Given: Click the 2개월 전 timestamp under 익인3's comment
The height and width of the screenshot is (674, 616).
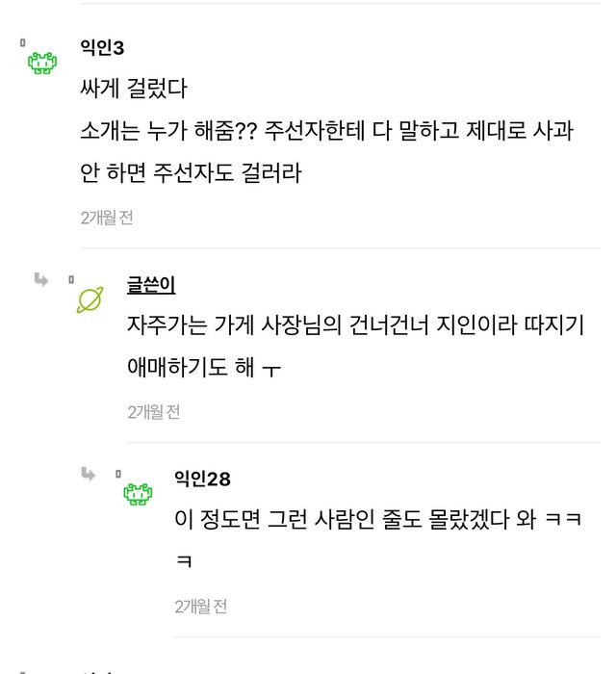Looking at the screenshot, I should click(x=107, y=218).
